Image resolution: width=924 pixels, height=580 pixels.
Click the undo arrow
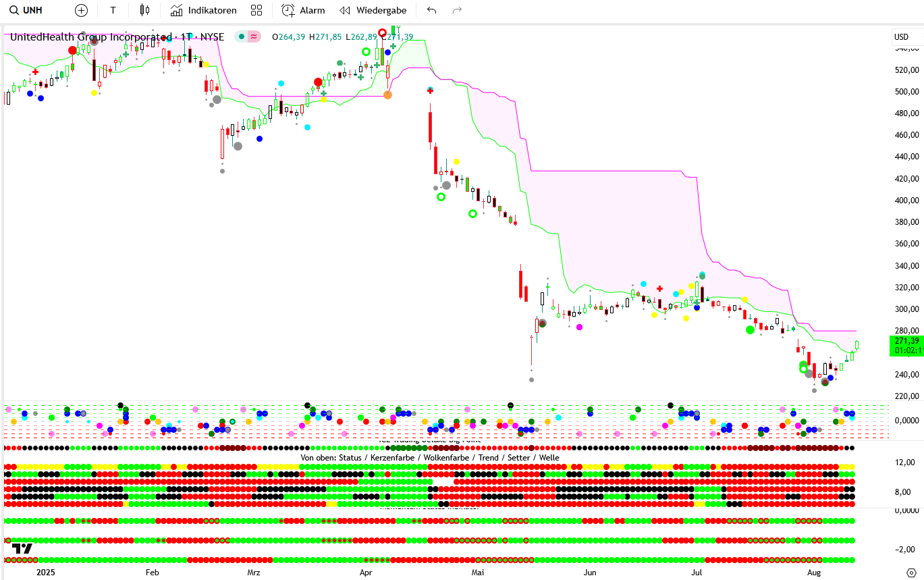point(432,10)
